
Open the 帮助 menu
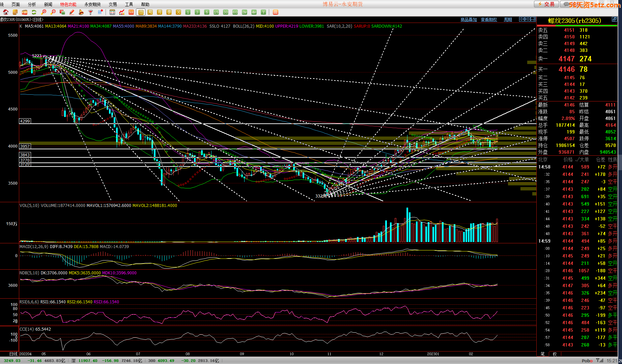click(145, 4)
